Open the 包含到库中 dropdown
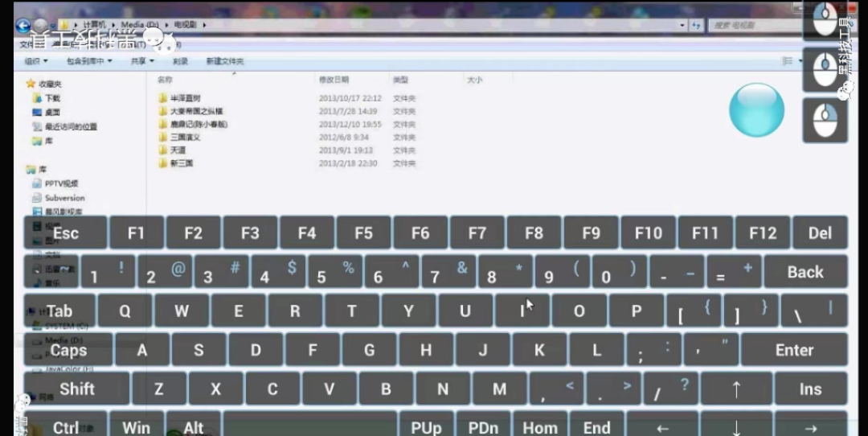 tap(89, 61)
